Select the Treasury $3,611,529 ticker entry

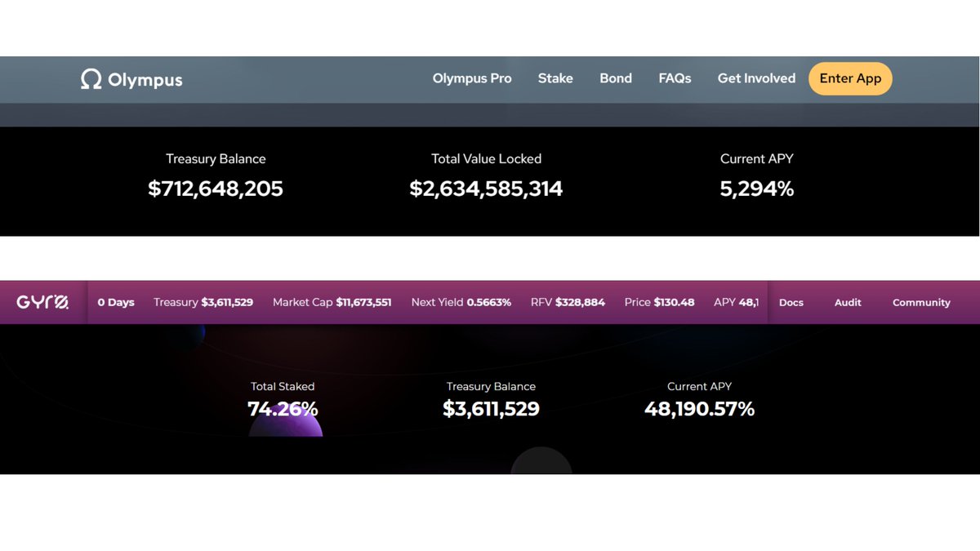coord(203,302)
